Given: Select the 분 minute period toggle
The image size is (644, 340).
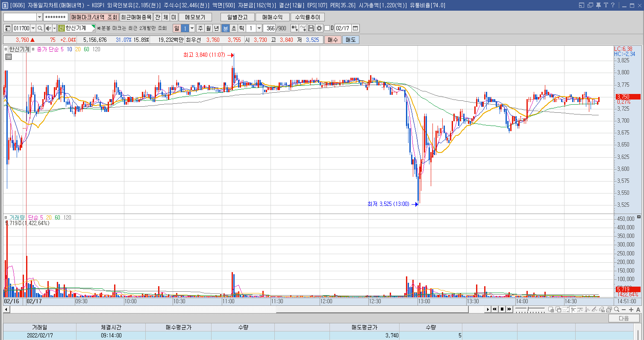Looking at the screenshot, I should 226,28.
